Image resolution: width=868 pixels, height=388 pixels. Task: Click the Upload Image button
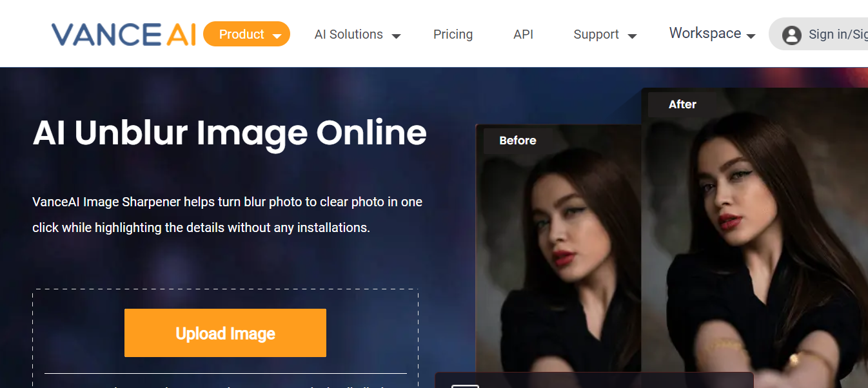225,333
